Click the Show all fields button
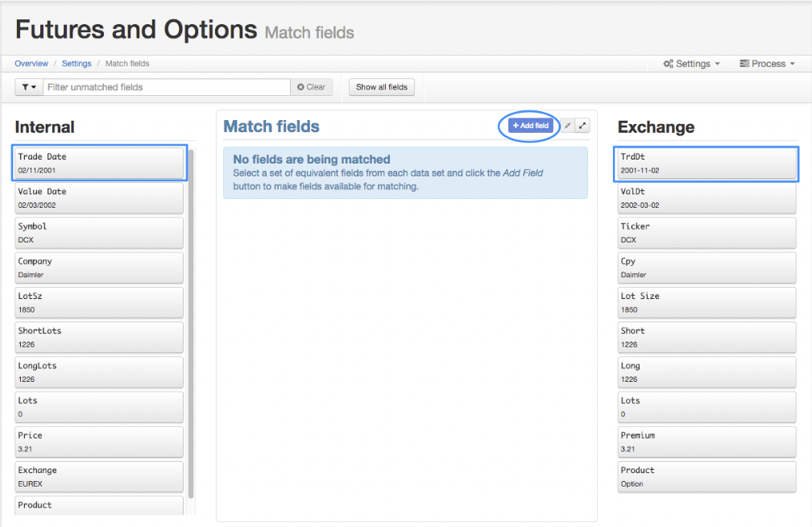Image resolution: width=812 pixels, height=527 pixels. pyautogui.click(x=381, y=86)
